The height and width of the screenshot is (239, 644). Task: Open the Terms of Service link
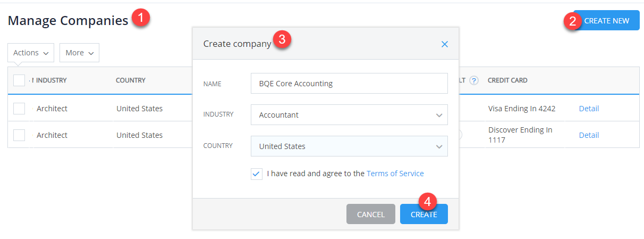[x=395, y=174]
